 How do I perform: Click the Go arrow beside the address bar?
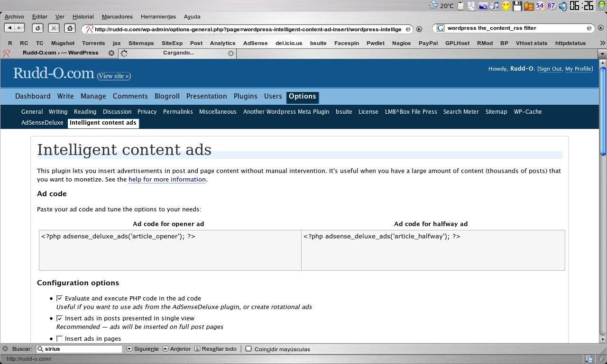point(419,29)
